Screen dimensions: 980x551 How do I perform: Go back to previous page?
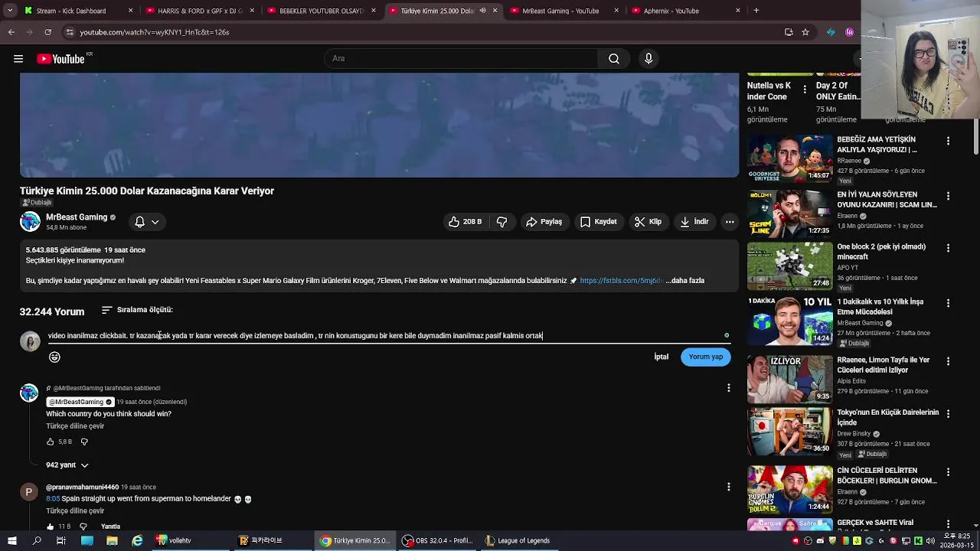click(x=11, y=32)
